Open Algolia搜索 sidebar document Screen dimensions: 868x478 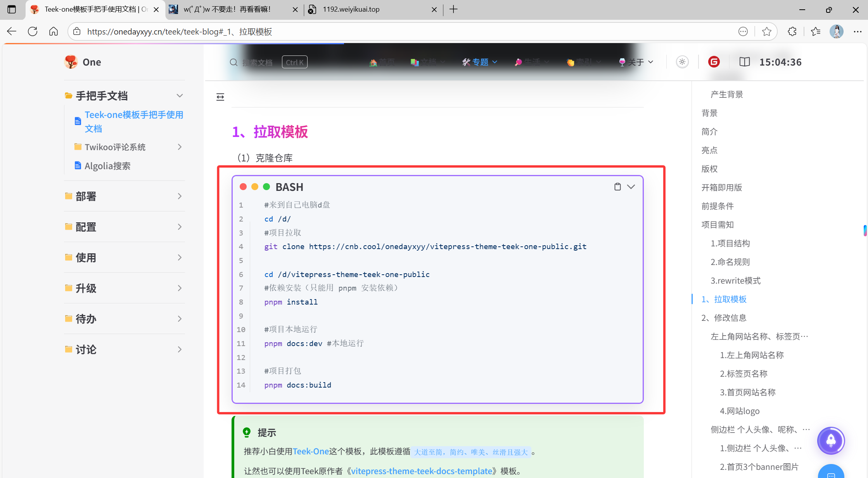tap(107, 166)
